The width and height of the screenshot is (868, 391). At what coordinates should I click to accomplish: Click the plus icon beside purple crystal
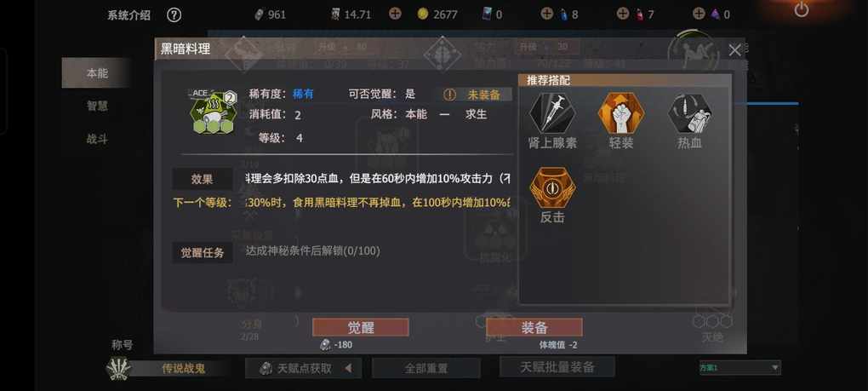700,14
